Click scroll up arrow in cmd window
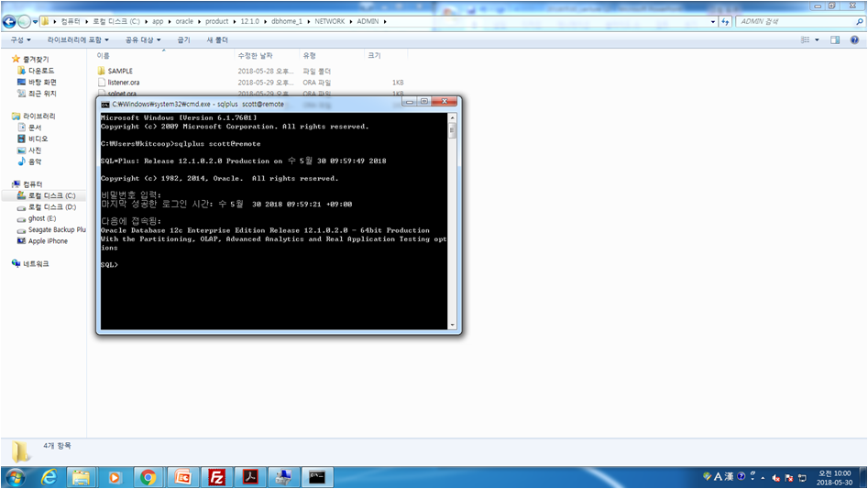 click(x=452, y=118)
